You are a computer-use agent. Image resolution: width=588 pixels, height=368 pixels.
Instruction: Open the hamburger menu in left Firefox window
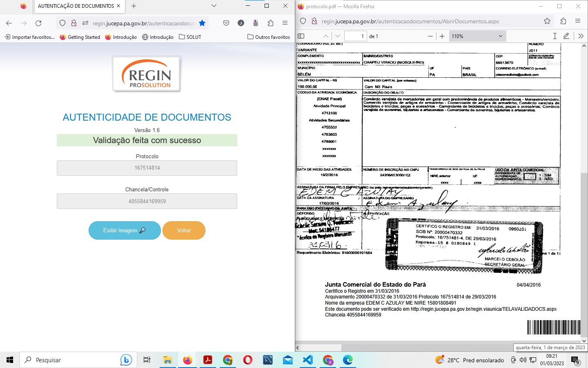point(285,23)
